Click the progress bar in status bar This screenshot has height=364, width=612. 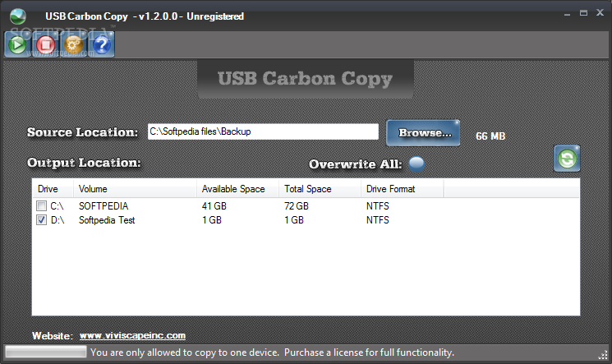[x=46, y=352]
